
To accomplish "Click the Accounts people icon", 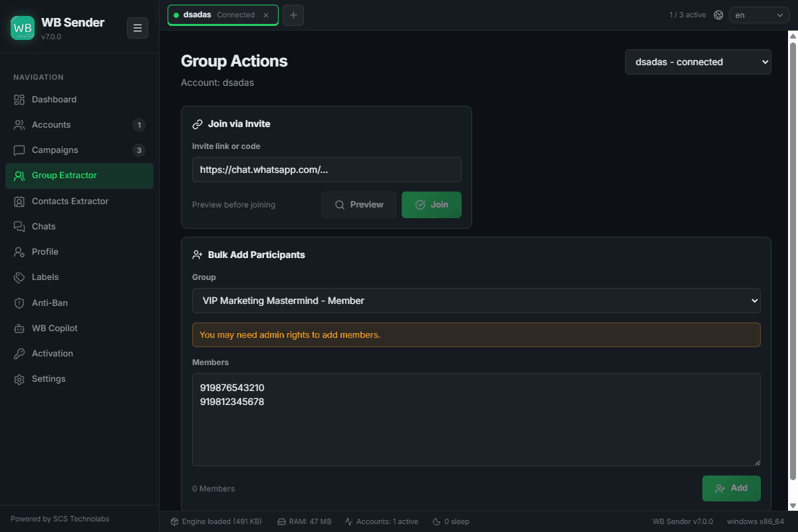I will 19,125.
